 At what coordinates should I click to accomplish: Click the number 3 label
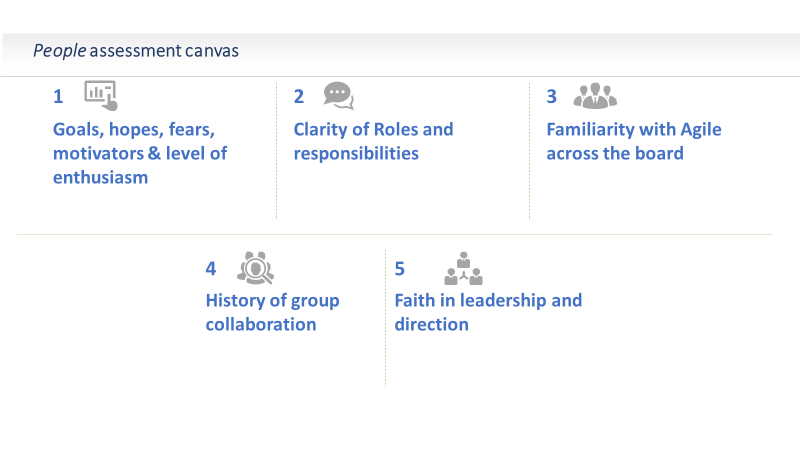[551, 97]
